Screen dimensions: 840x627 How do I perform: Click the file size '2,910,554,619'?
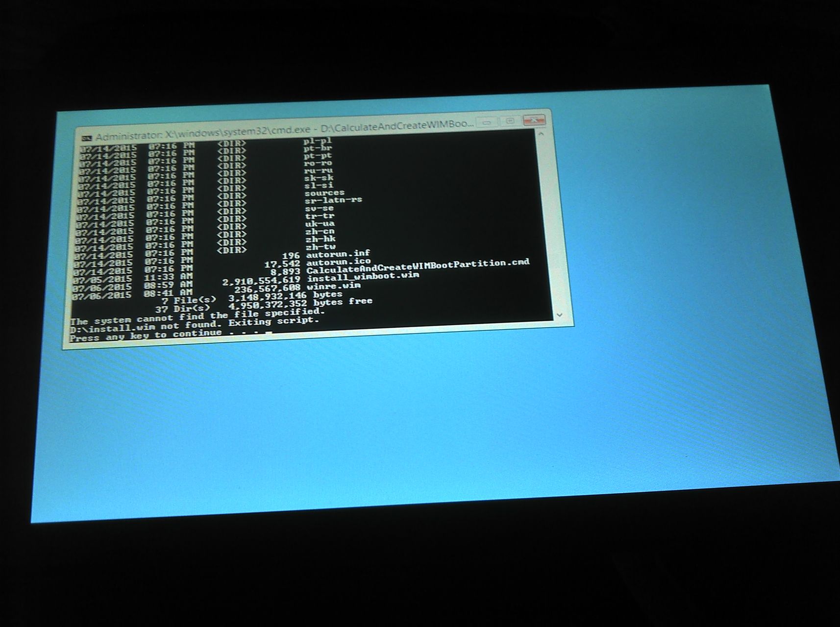[261, 282]
